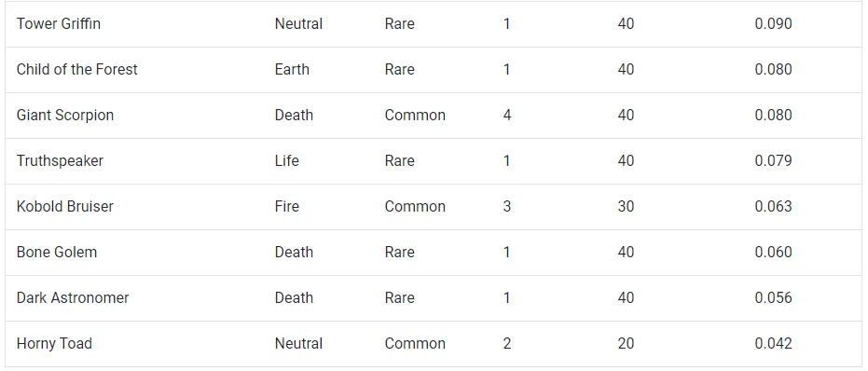Click on Kobold Bruiser in the table
This screenshot has height=371, width=868.
(x=64, y=206)
